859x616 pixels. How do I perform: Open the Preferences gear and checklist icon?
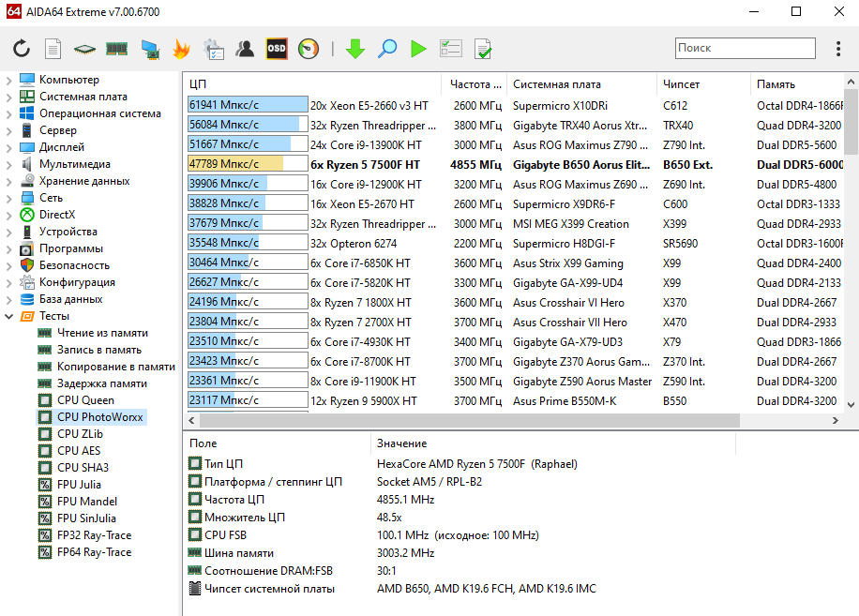point(213,50)
